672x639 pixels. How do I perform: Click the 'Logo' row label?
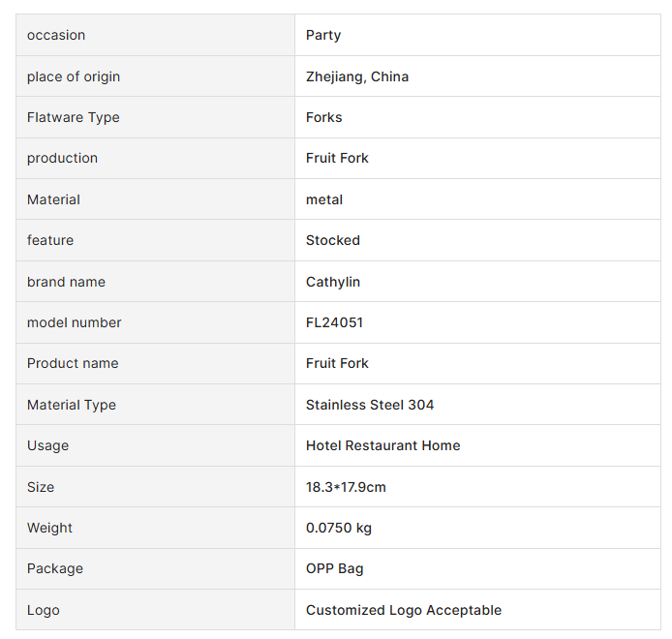(x=44, y=610)
